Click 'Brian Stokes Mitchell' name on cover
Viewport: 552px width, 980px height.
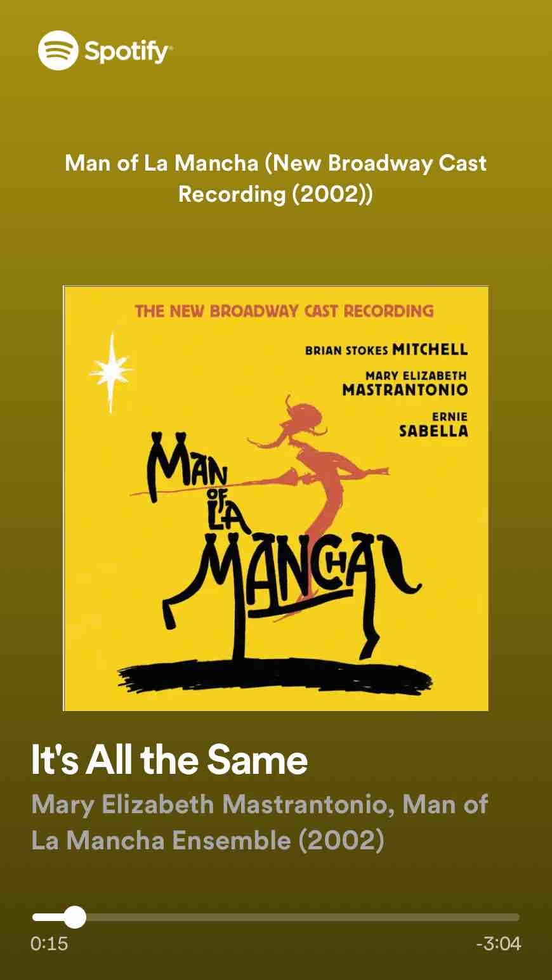point(386,350)
